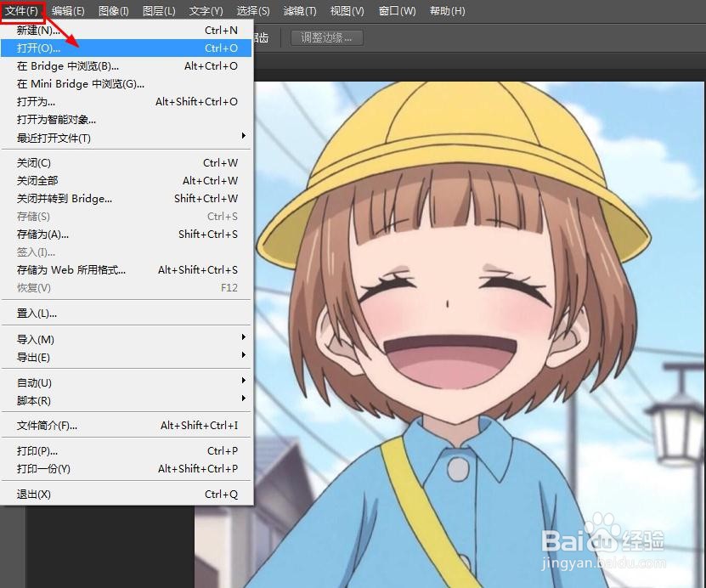Open the 图像(I) menu
The image size is (706, 588).
pos(114,10)
